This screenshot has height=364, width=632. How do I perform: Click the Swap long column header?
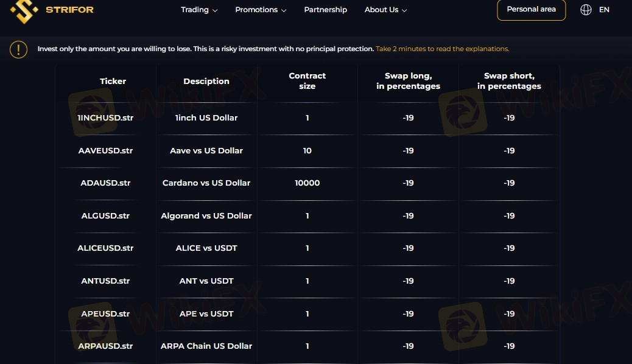(408, 80)
